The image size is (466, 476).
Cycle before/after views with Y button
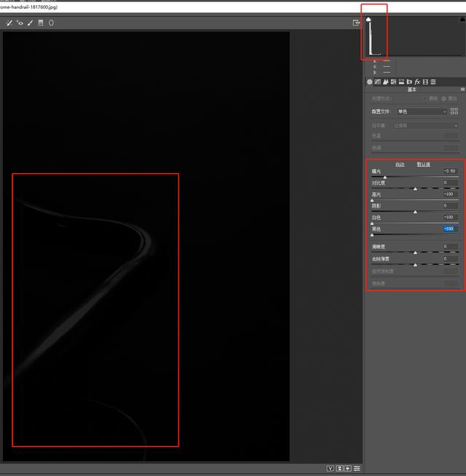pyautogui.click(x=331, y=469)
